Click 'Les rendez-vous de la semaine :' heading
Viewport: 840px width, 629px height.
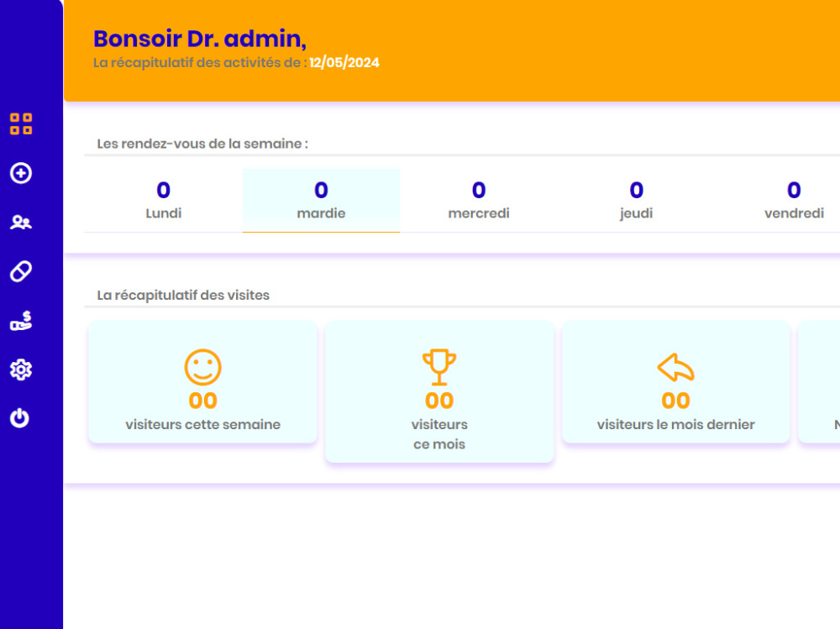[202, 144]
